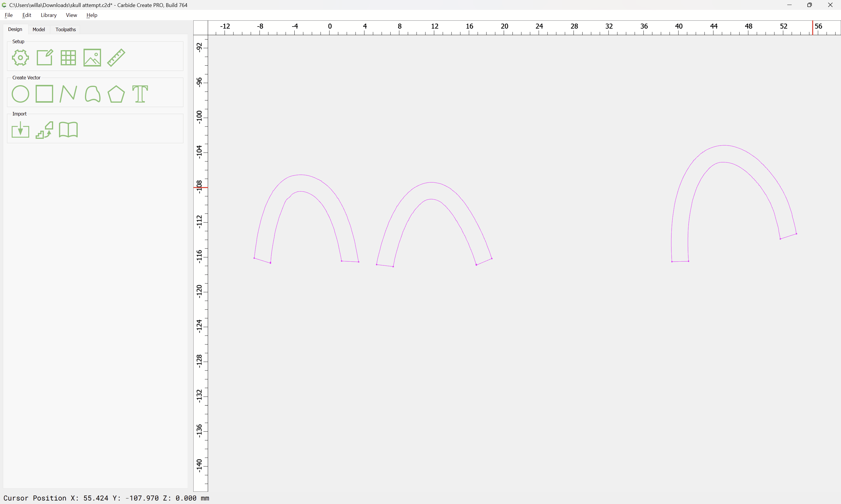The width and height of the screenshot is (841, 504).
Task: Open the Library menu
Action: [x=48, y=15]
